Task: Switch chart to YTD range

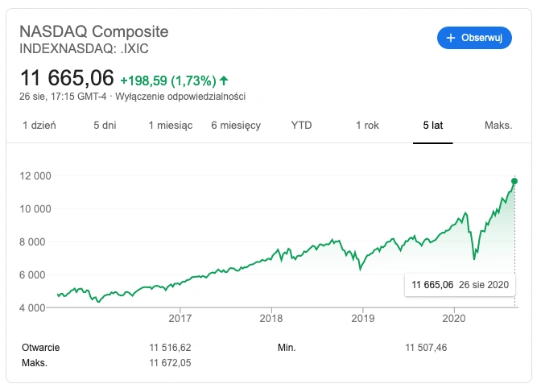Action: pos(301,126)
